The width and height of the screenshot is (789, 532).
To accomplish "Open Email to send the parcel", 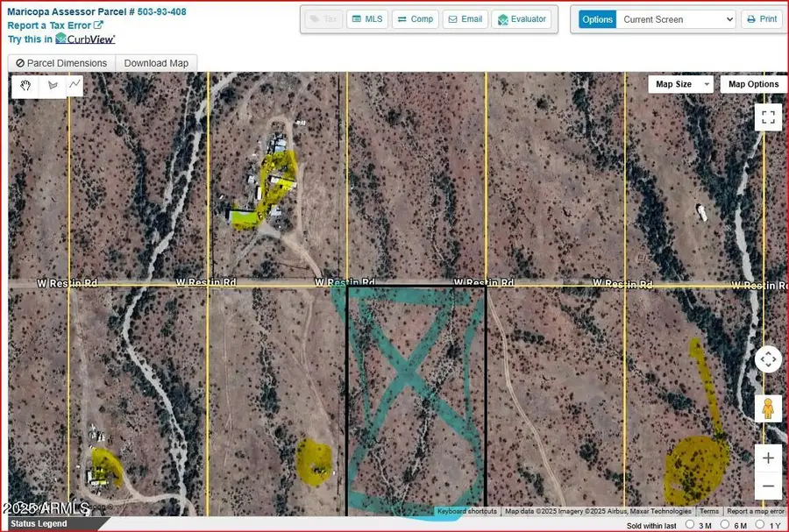I will click(x=465, y=18).
